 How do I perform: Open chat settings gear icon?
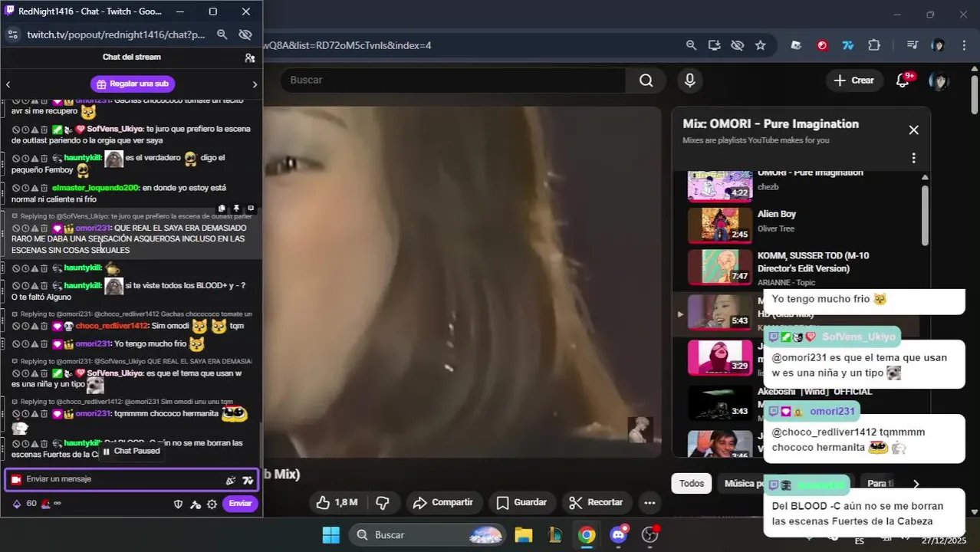point(212,504)
